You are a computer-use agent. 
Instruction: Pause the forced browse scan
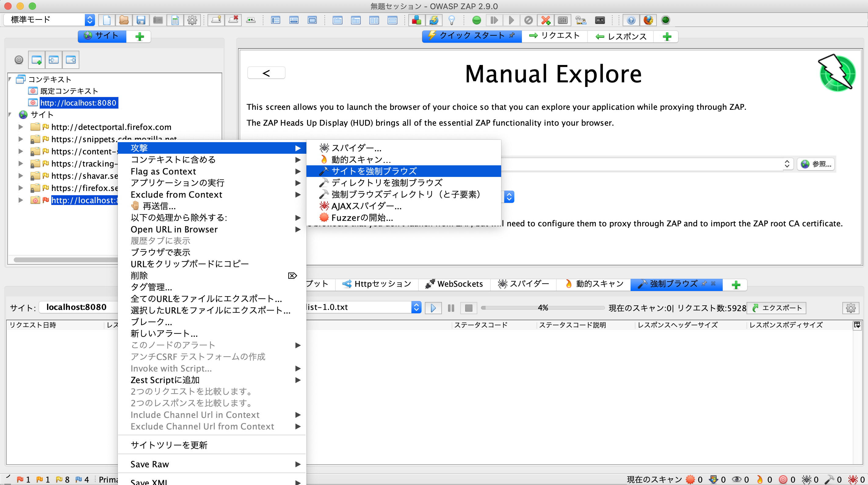[x=451, y=308]
